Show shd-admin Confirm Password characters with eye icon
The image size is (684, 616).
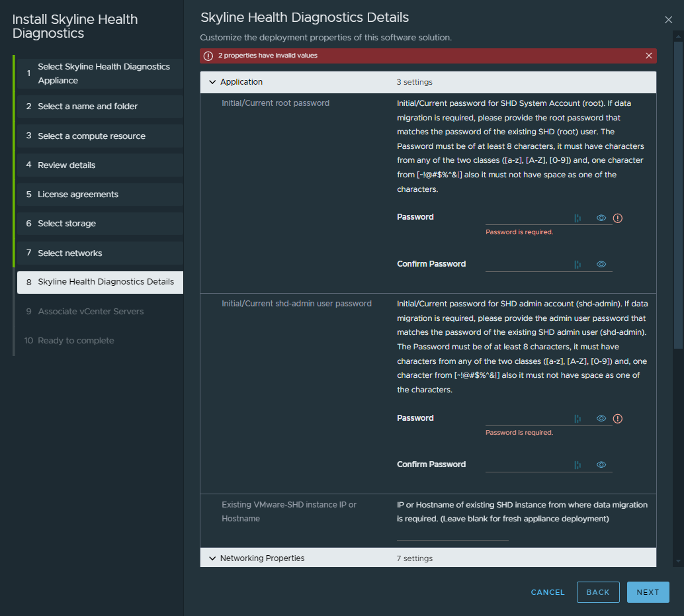pyautogui.click(x=601, y=464)
